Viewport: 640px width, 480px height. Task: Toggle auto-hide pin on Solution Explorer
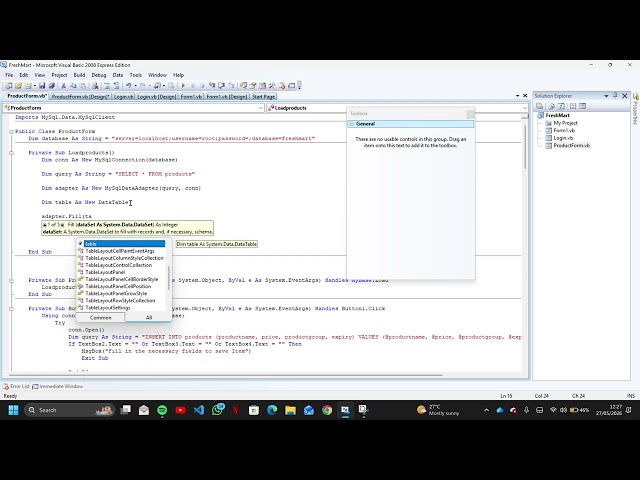click(616, 96)
